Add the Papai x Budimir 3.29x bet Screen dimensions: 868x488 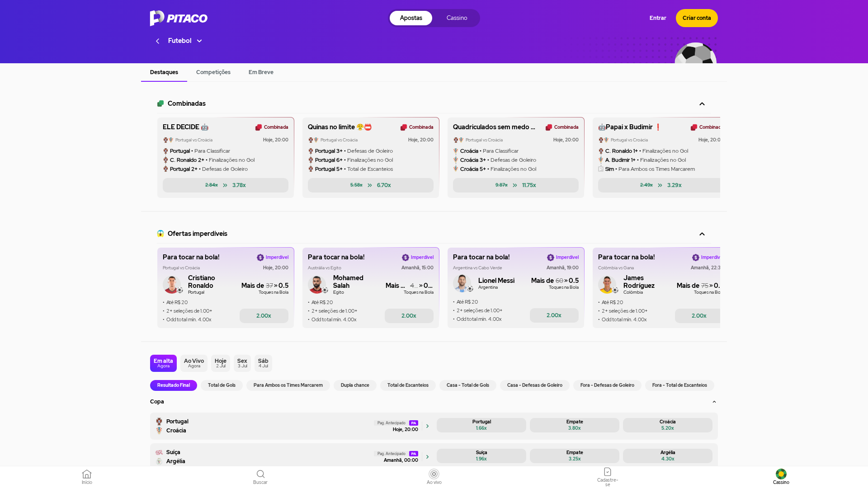(659, 185)
